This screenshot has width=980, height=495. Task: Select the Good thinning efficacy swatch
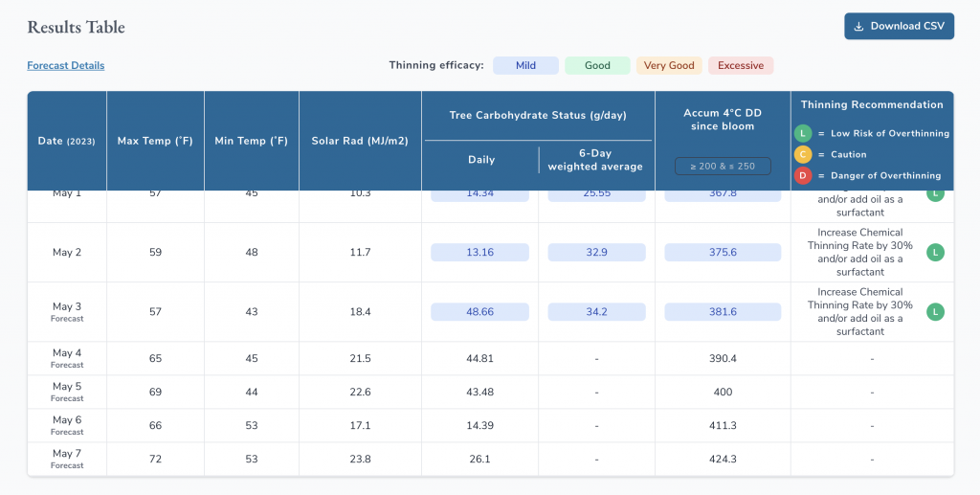597,66
